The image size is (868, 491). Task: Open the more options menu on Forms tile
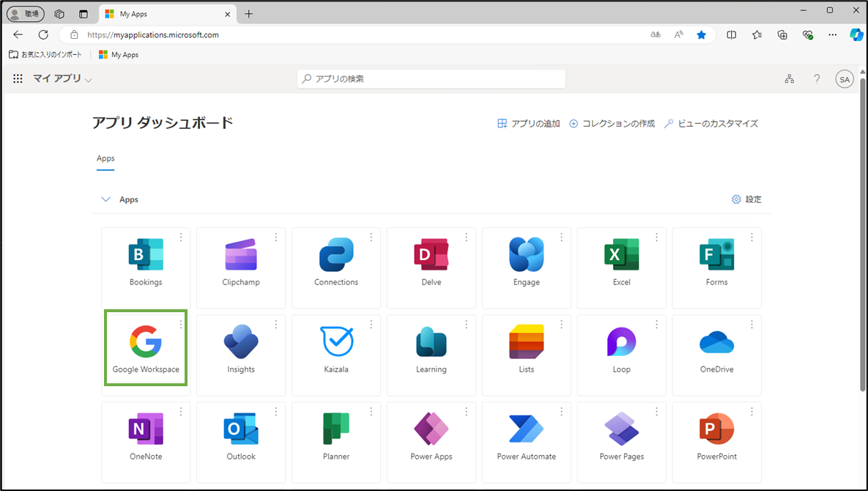click(x=752, y=237)
